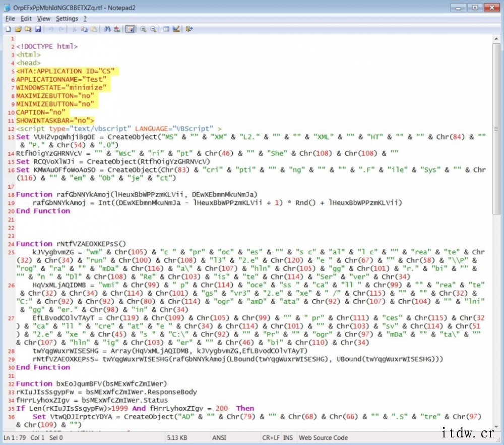Click the 5.13 KB file size entry

[x=177, y=437]
